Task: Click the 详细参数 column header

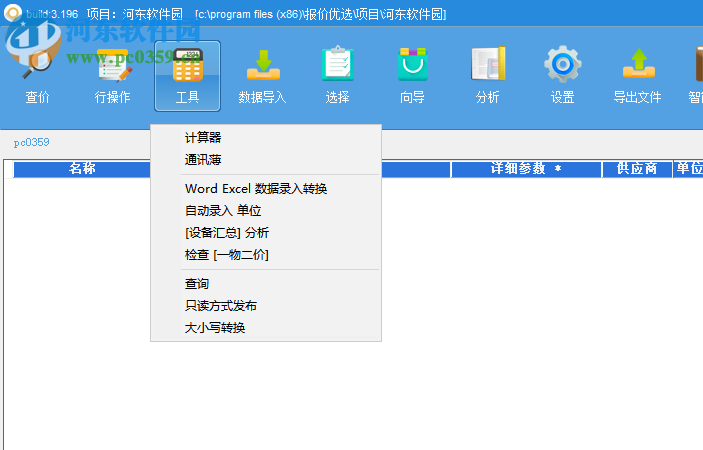Action: pyautogui.click(x=526, y=169)
